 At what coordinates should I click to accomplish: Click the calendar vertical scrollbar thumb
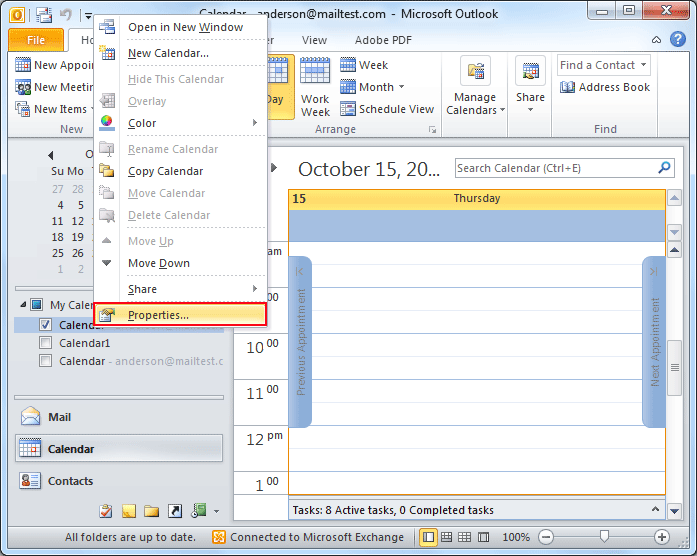[674, 368]
